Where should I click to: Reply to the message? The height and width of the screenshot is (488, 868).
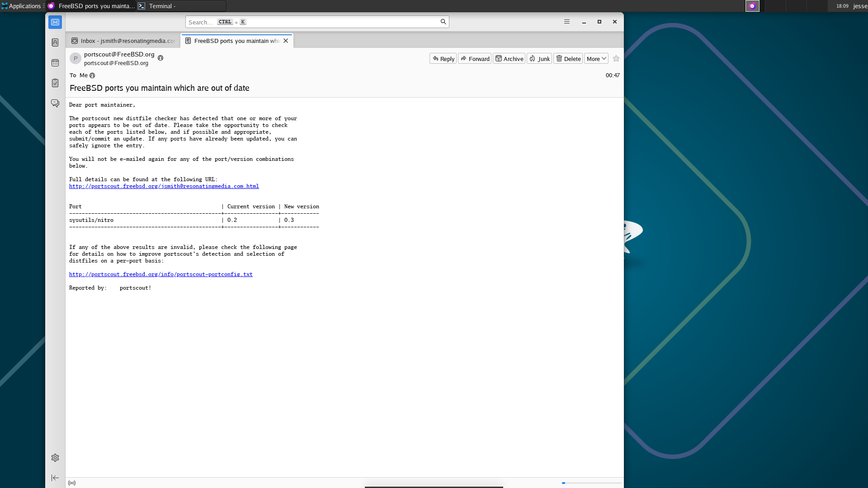click(x=443, y=59)
